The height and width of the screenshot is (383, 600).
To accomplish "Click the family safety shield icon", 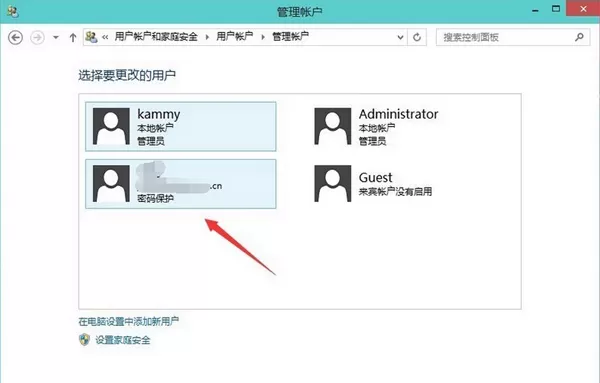I will click(x=85, y=339).
